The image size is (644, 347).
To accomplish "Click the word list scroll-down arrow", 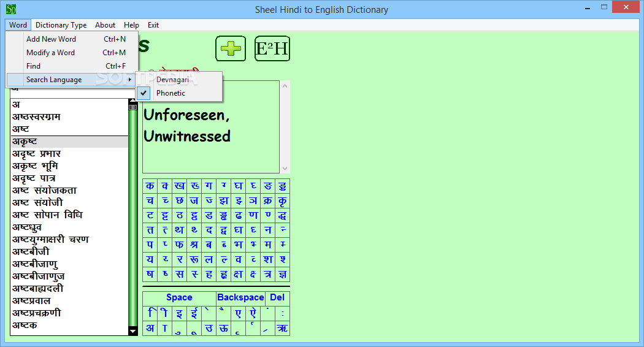I will (x=132, y=331).
